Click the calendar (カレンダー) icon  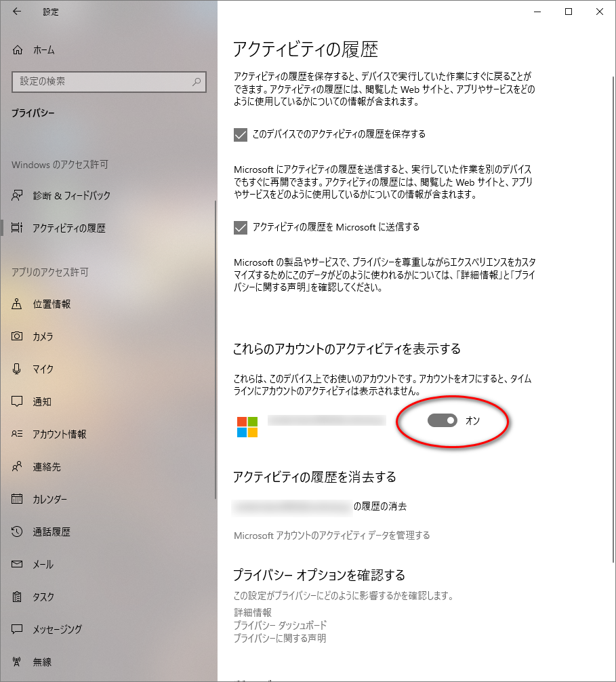pyautogui.click(x=18, y=500)
